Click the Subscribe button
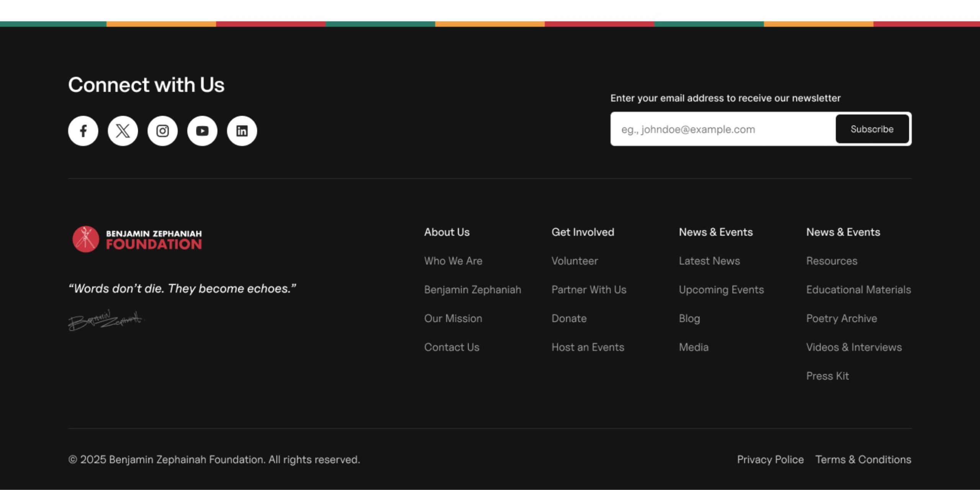Image resolution: width=980 pixels, height=490 pixels. (872, 129)
